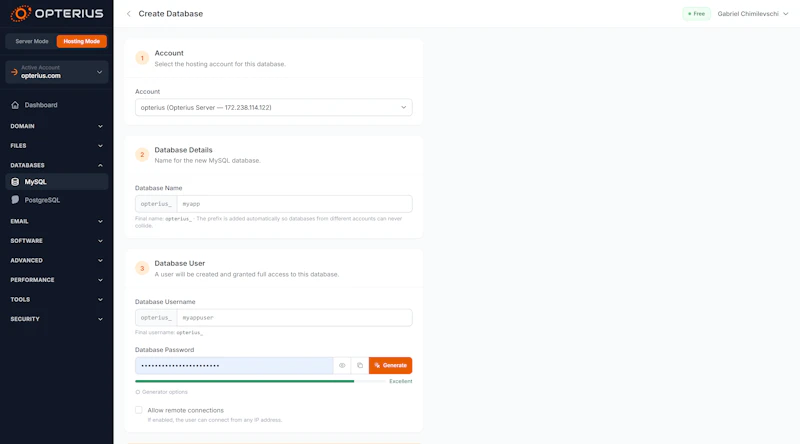Viewport: 800px width, 444px height.
Task: Click the 'Excellent' strength label
Action: 401,381
